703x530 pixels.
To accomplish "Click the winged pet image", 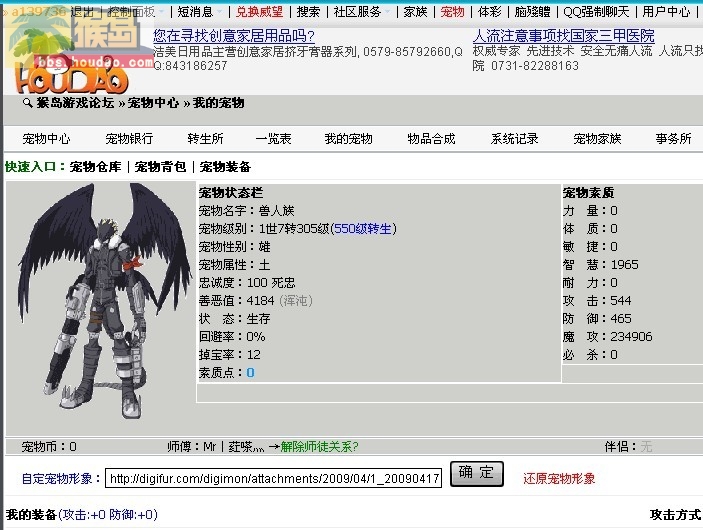I will 104,300.
